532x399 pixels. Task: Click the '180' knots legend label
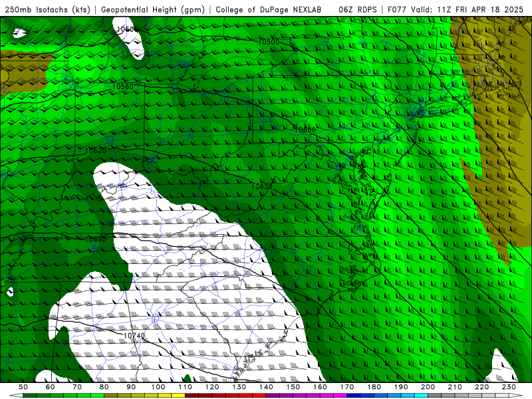(374, 387)
